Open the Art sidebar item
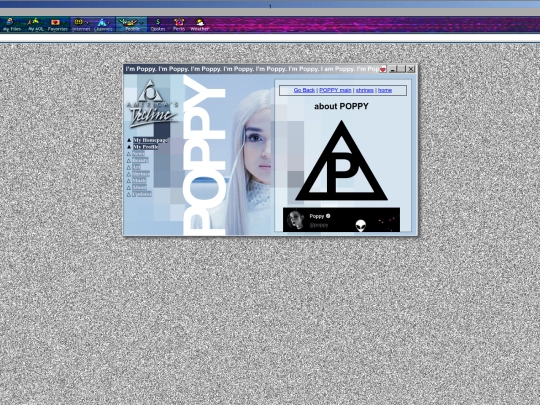 (x=136, y=167)
